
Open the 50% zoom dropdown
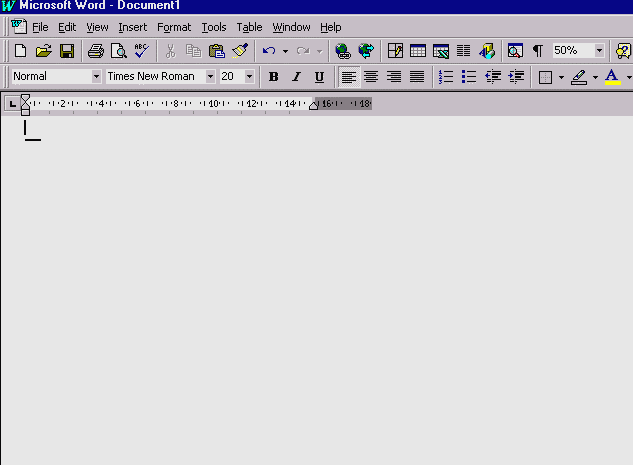(x=599, y=50)
